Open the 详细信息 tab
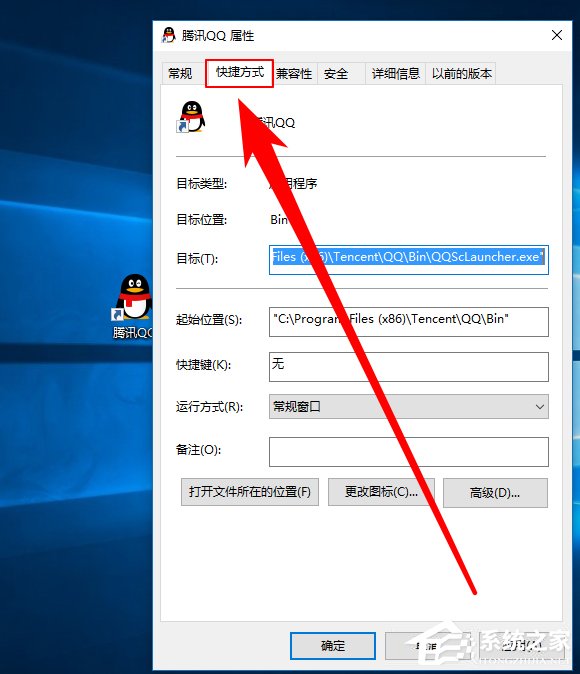Screen dimensions: 580x674 pyautogui.click(x=396, y=74)
